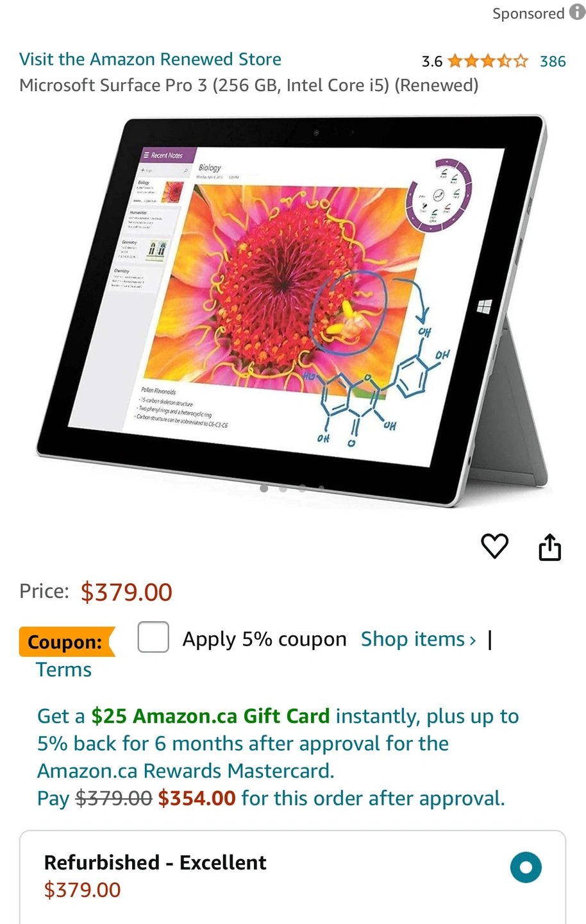Open Shop items coupon link
This screenshot has height=924, width=586.
(418, 639)
